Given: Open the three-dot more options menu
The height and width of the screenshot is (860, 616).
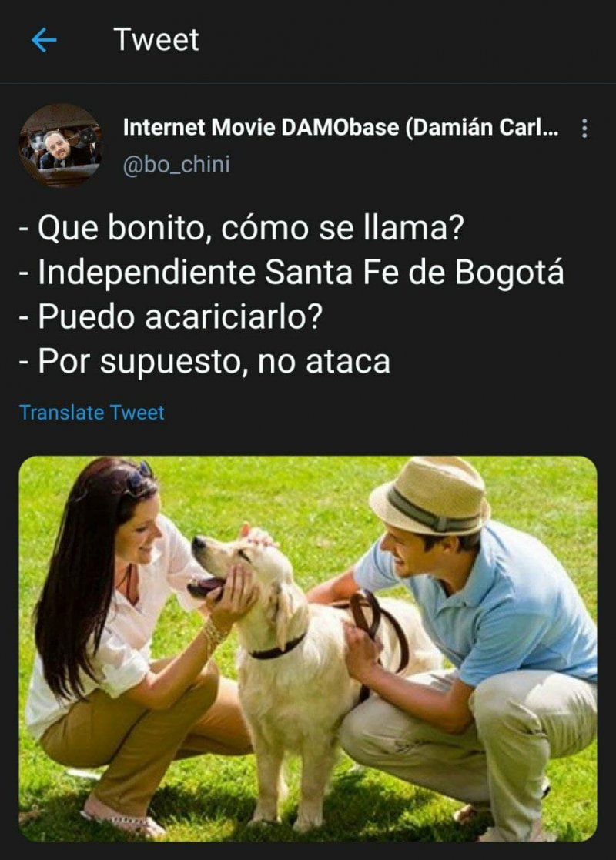Looking at the screenshot, I should point(584,129).
